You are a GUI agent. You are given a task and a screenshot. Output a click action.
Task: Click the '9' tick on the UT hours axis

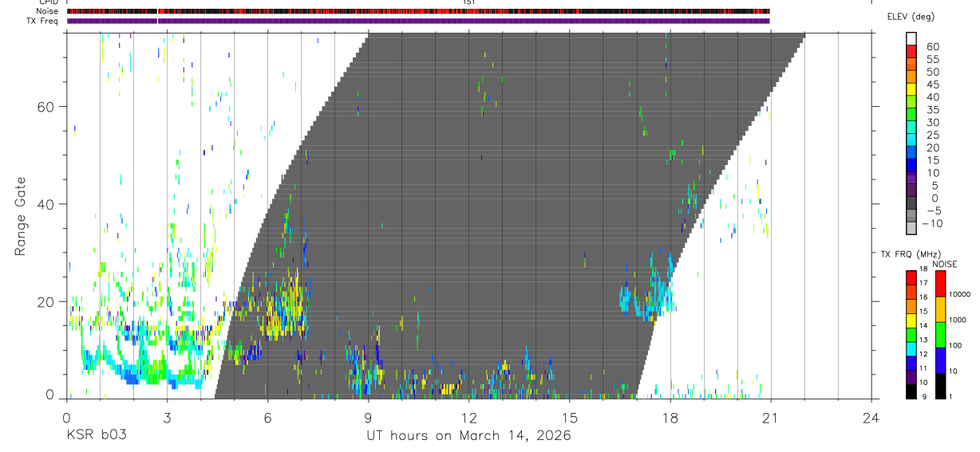click(368, 417)
